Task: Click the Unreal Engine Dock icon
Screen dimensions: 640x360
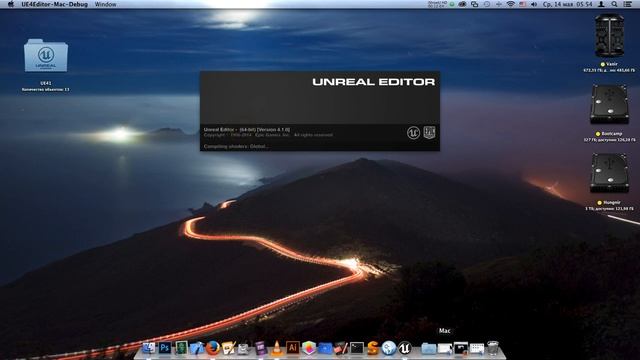Action: (404, 348)
